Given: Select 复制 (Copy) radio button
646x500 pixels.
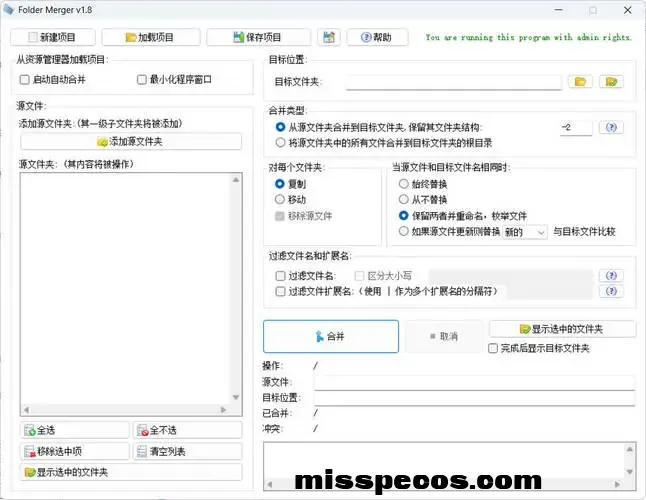Looking at the screenshot, I should point(280,184).
